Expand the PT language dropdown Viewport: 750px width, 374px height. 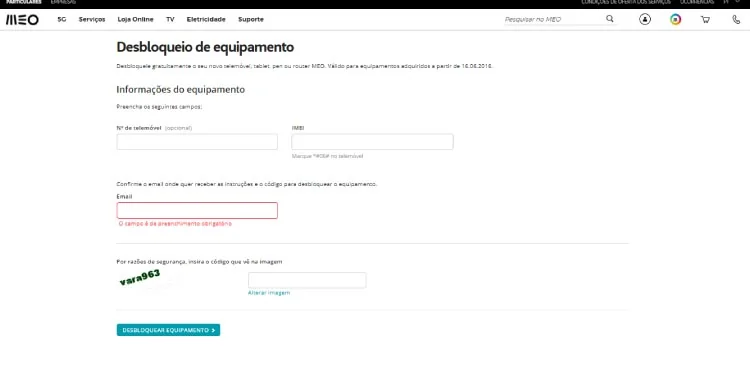click(728, 2)
